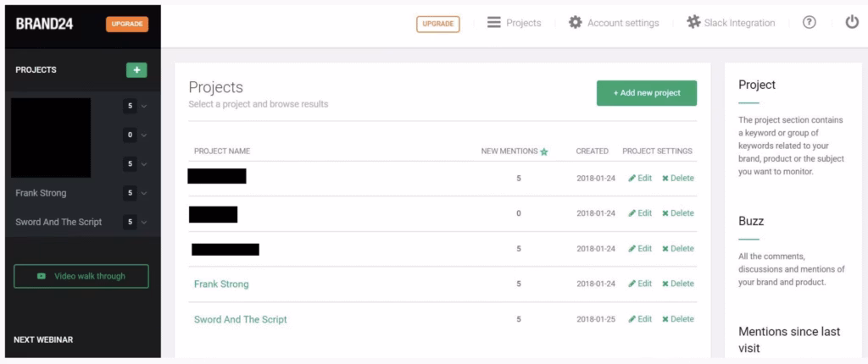868x364 pixels.
Task: Click the orange Upgrade button in sidebar
Action: (127, 24)
